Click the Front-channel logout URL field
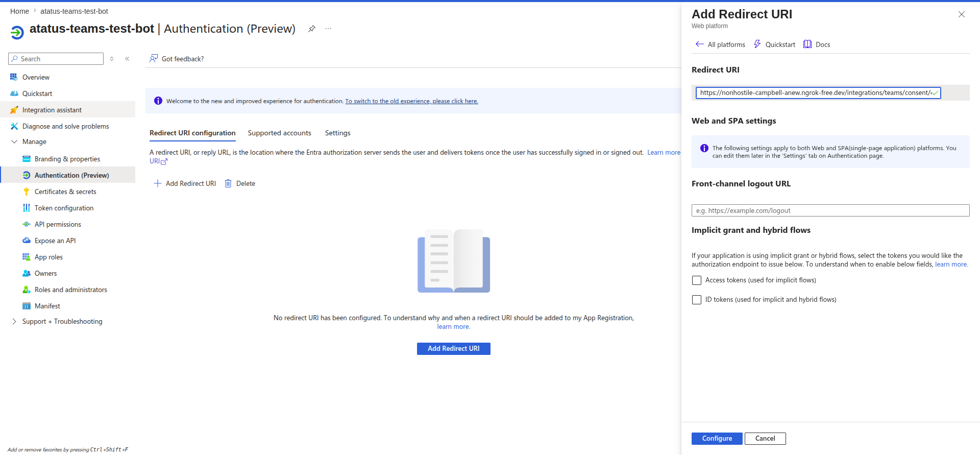The image size is (980, 455). point(830,210)
